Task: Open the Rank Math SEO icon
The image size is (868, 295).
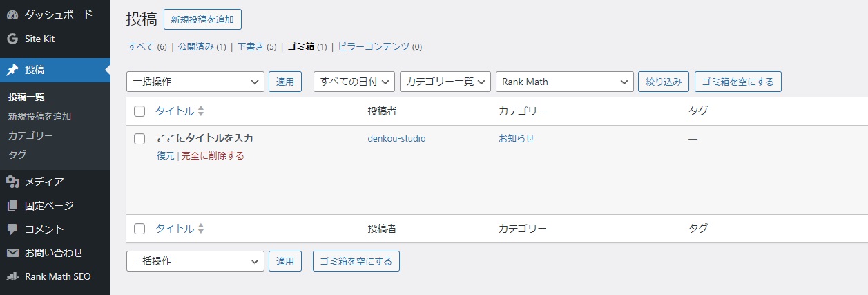Action: pyautogui.click(x=12, y=277)
